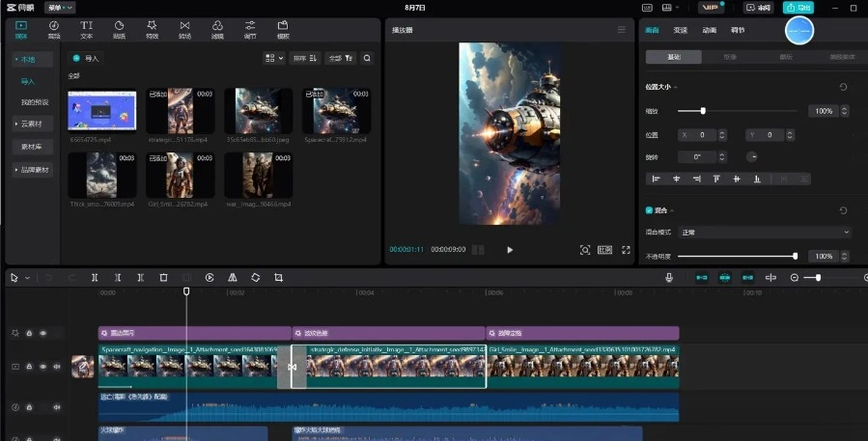Viewport: 868px width, 441px height.
Task: Switch to the Animation (动画) tab
Action: 709,31
